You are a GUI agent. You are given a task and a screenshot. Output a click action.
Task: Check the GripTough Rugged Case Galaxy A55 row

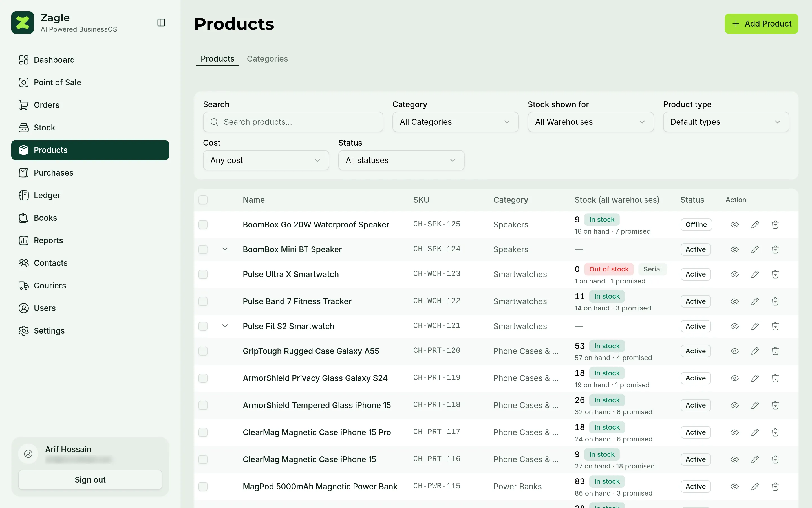pyautogui.click(x=203, y=351)
